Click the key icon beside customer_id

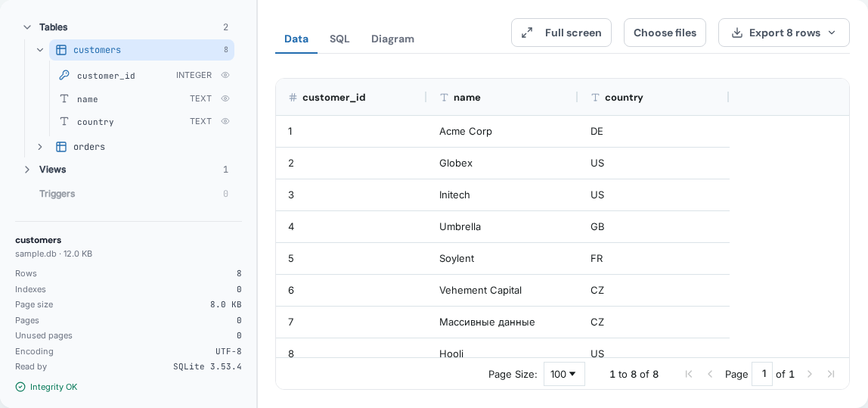pyautogui.click(x=64, y=76)
